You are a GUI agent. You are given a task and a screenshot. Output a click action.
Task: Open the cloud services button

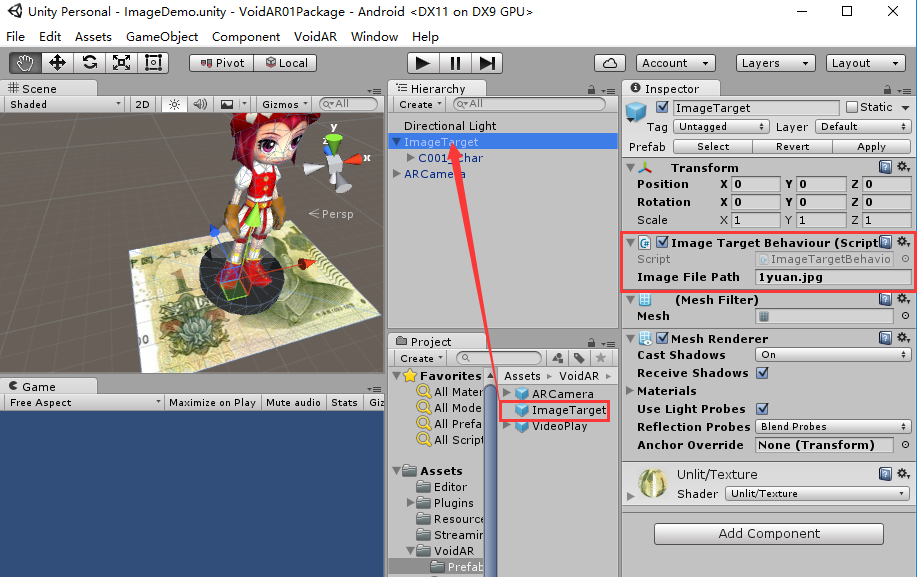(x=610, y=63)
